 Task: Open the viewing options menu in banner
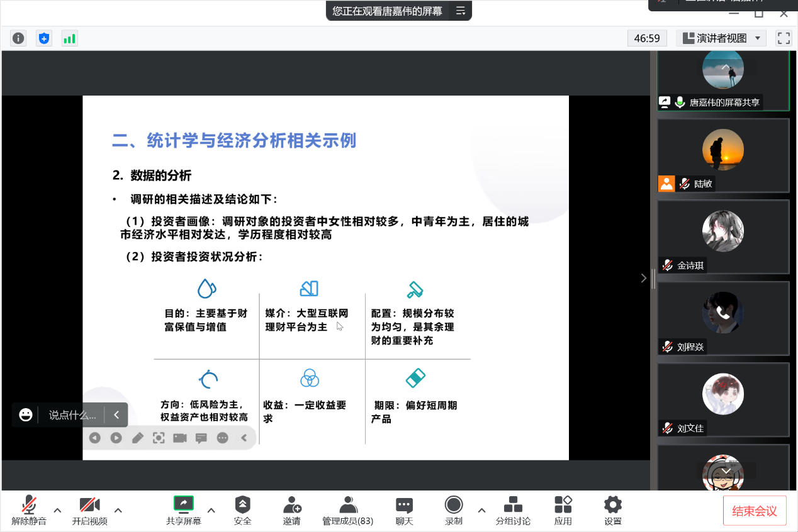(x=461, y=11)
